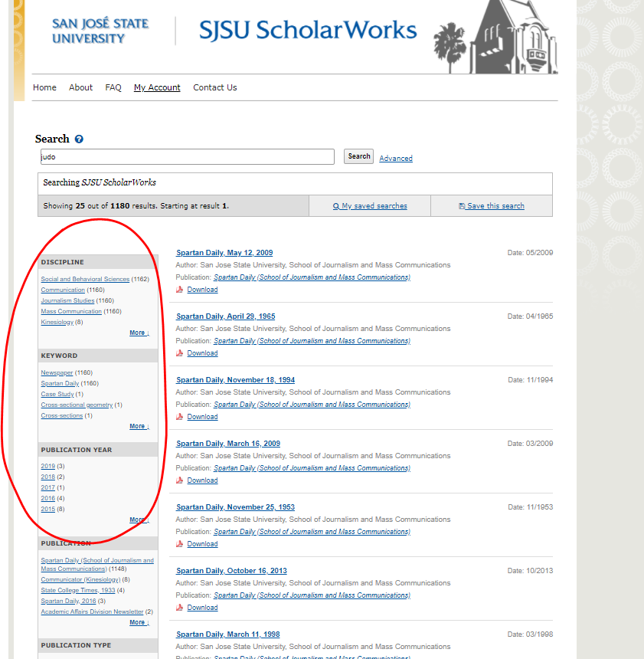Image resolution: width=644 pixels, height=659 pixels.
Task: Open result Spartan Daily, April 29, 1965
Action: click(226, 316)
